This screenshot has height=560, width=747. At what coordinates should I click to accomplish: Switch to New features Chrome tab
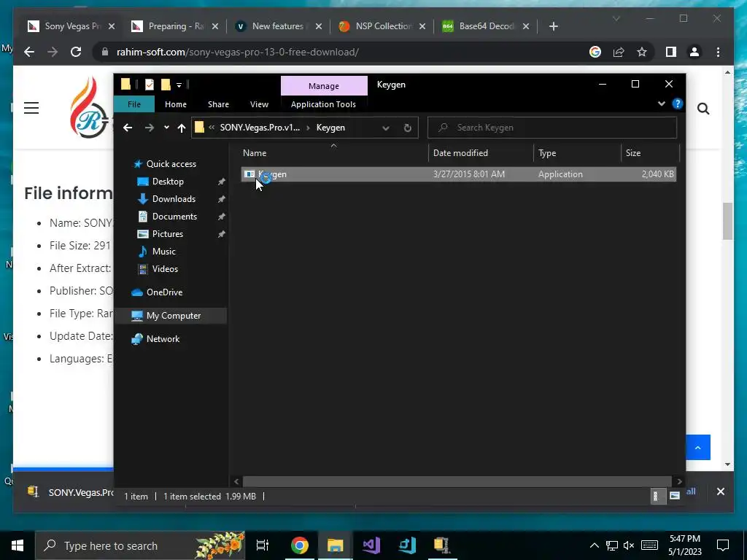[x=279, y=26]
